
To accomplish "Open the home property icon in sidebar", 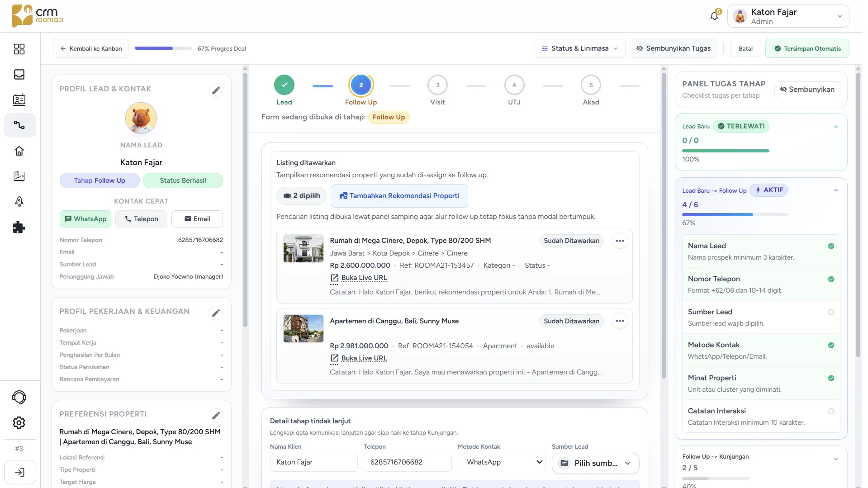I will coord(19,151).
